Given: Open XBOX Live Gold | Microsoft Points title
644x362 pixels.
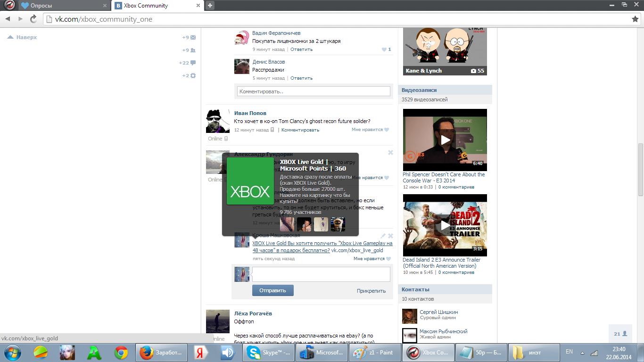Looking at the screenshot, I should pyautogui.click(x=313, y=165).
